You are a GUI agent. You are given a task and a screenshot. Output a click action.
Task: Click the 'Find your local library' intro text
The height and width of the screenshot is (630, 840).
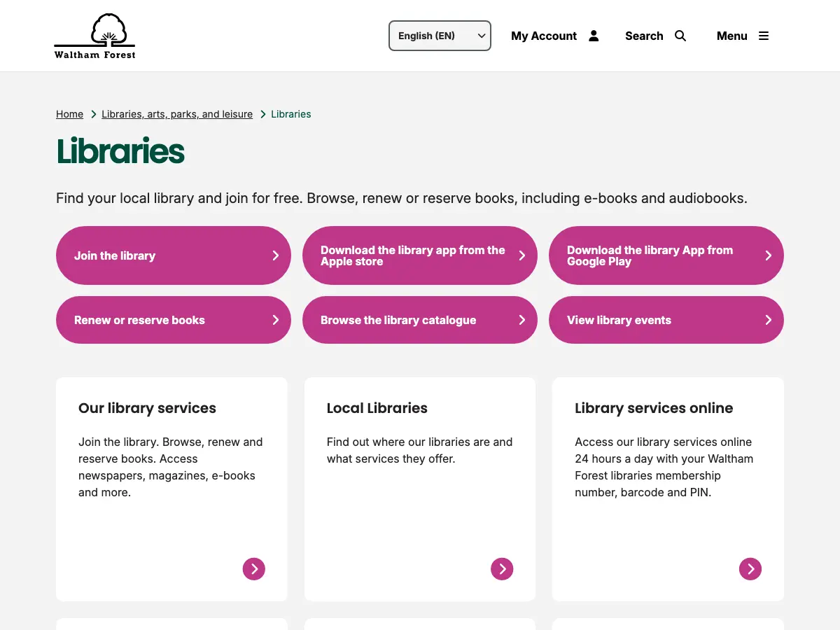point(402,198)
